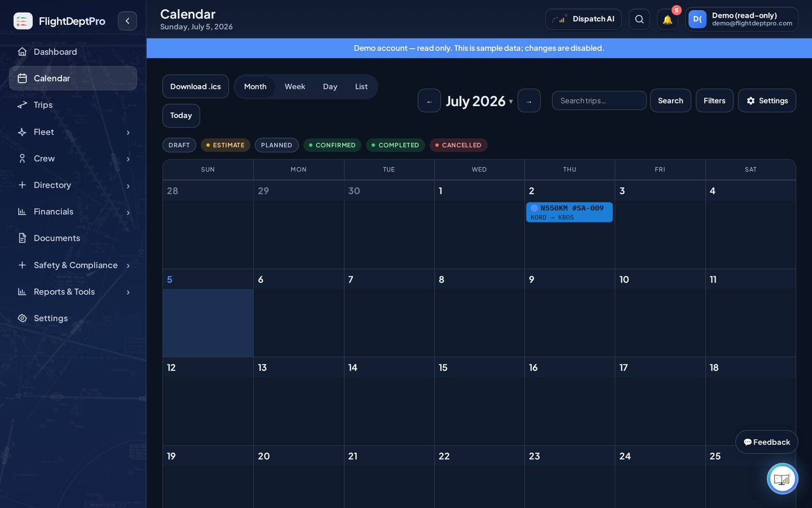The image size is (812, 508).
Task: Jump to Today
Action: point(181,116)
